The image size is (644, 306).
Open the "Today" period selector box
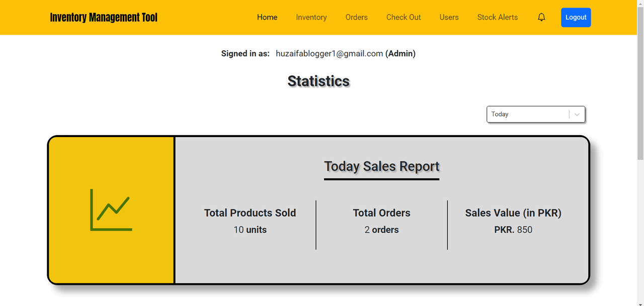coord(528,115)
